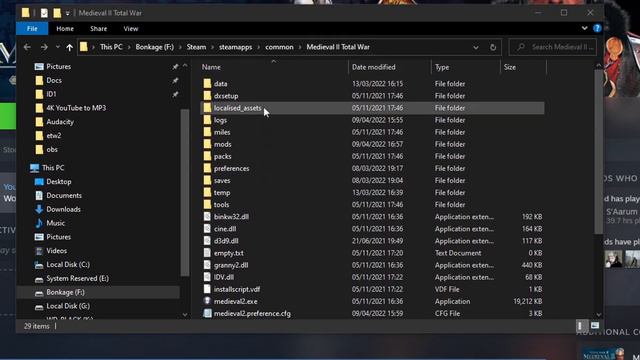
Task: Open etw2 folder in sidebar
Action: 53,136
